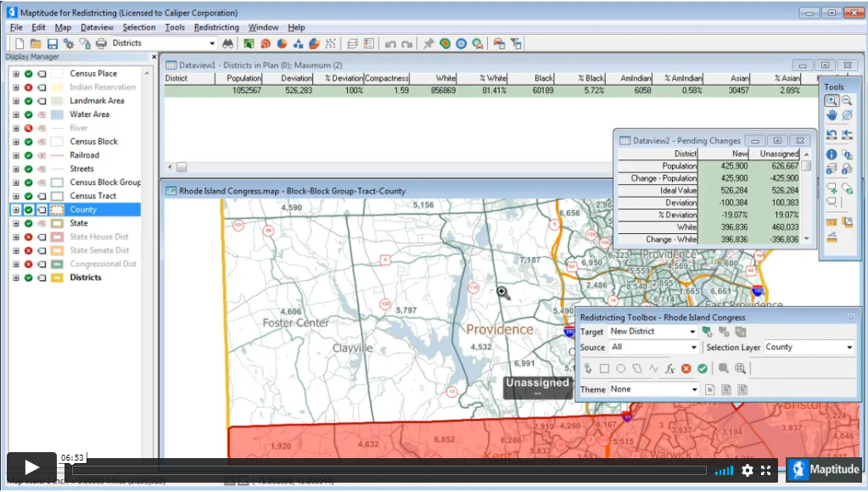
Task: Toggle visibility of Census Tract layer
Action: pyautogui.click(x=28, y=196)
